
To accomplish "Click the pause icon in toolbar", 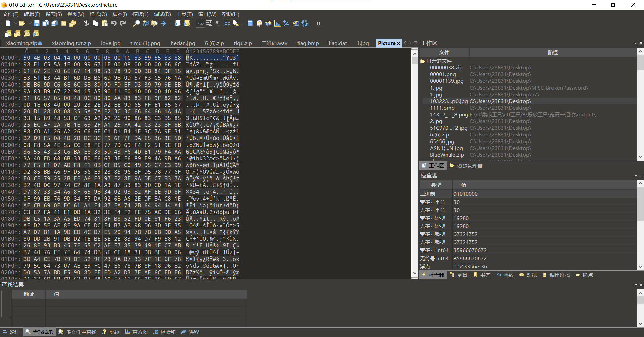I will pos(318,23).
